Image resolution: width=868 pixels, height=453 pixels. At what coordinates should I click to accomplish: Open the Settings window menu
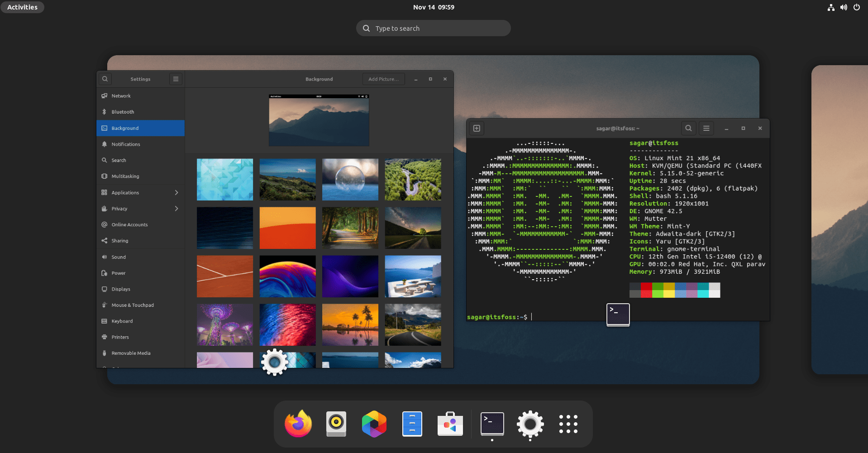(x=176, y=79)
